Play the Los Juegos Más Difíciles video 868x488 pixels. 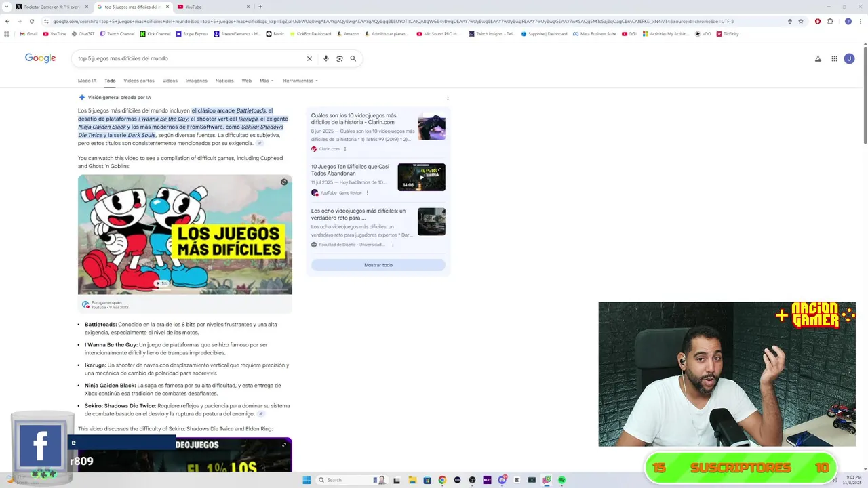pos(185,235)
